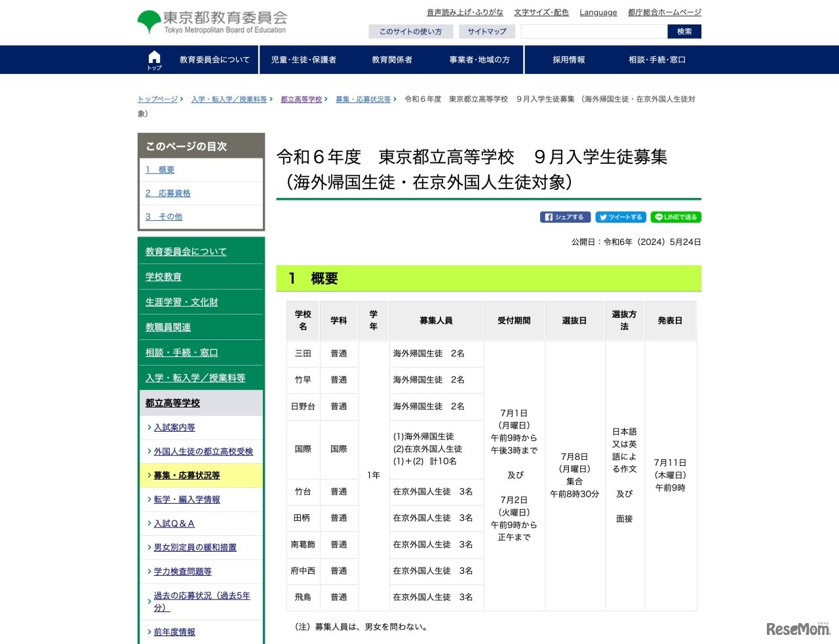Open 外国人生徒の都立高校受検 in sidebar
Screen dimensions: 839x644
point(203,451)
